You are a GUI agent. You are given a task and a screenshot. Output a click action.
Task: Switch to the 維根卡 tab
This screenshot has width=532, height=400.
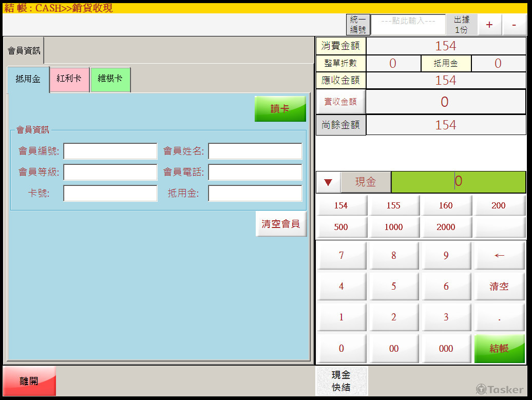(x=110, y=79)
